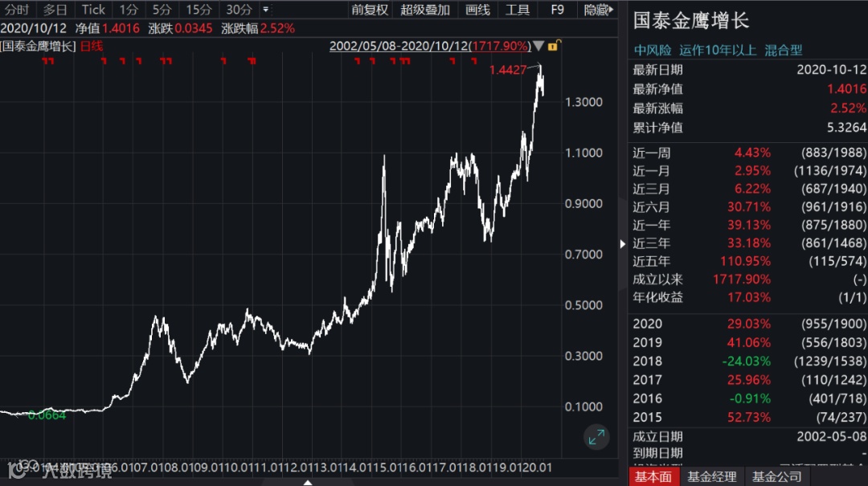Viewport: 868px width, 486px height.
Task: Click the 混合型 fund type tag
Action: click(784, 51)
